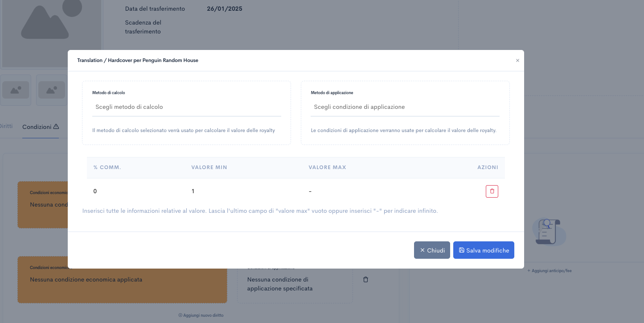Click the Metodo di applicazione label

[x=332, y=93]
